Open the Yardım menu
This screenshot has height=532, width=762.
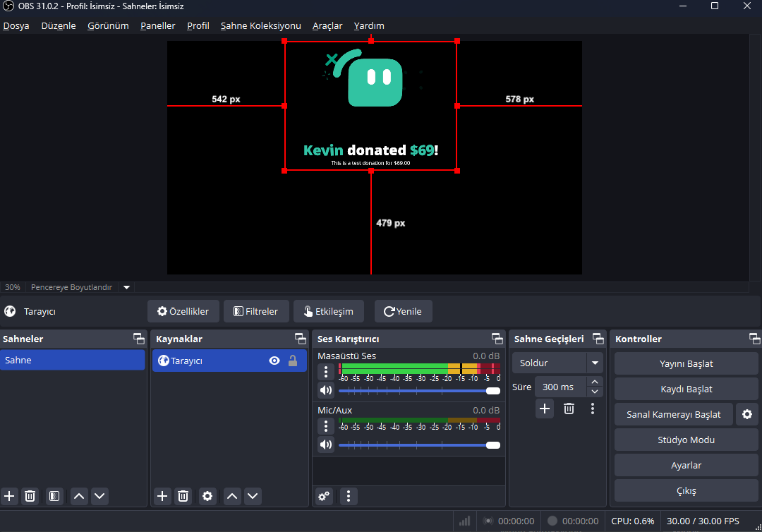369,25
